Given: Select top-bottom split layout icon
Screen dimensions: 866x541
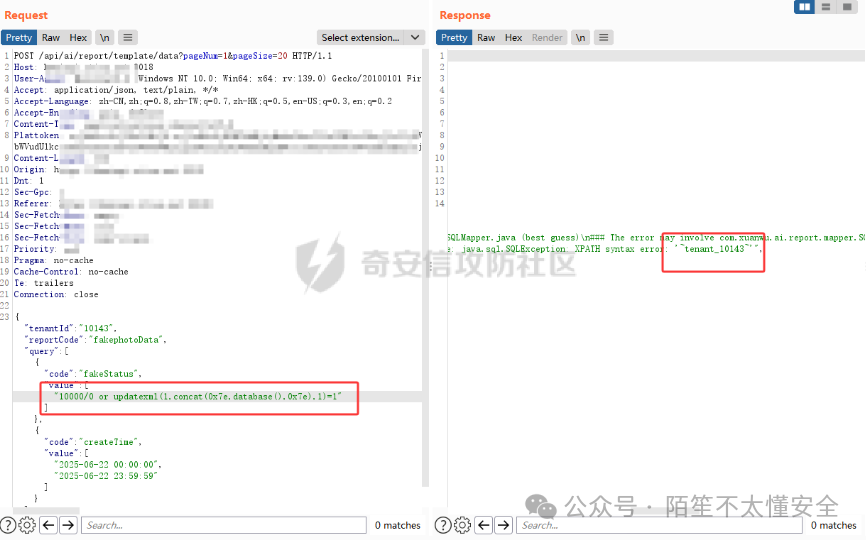Looking at the screenshot, I should click(826, 7).
